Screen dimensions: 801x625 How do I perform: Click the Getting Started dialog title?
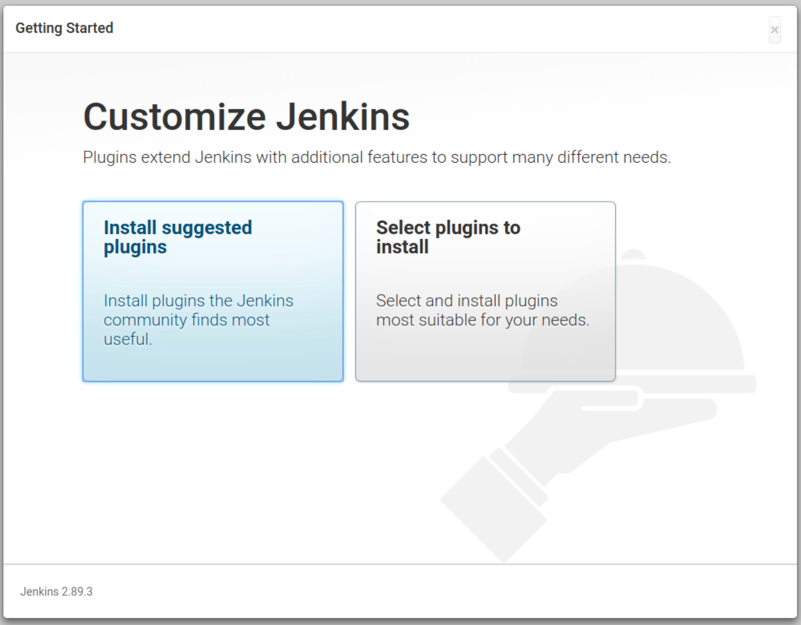click(x=63, y=28)
